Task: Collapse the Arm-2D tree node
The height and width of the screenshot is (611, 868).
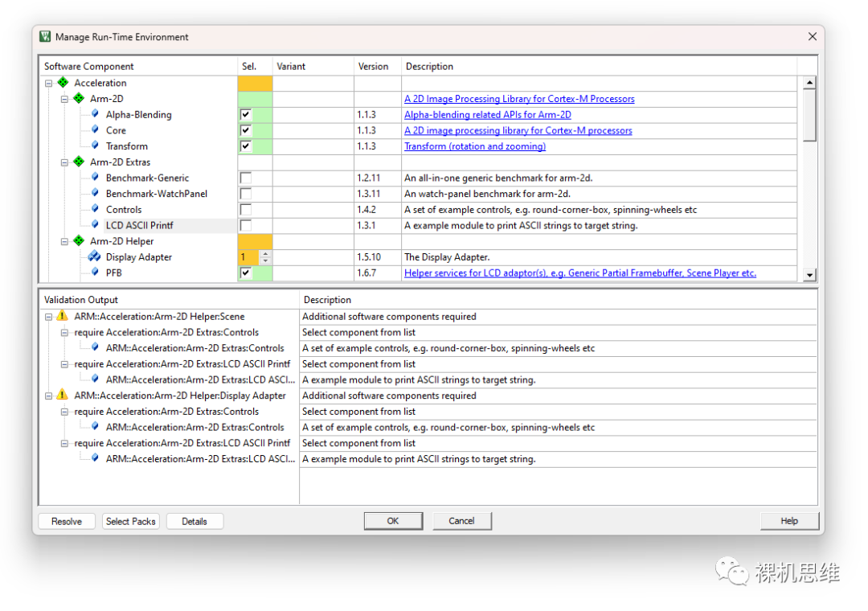Action: point(64,99)
